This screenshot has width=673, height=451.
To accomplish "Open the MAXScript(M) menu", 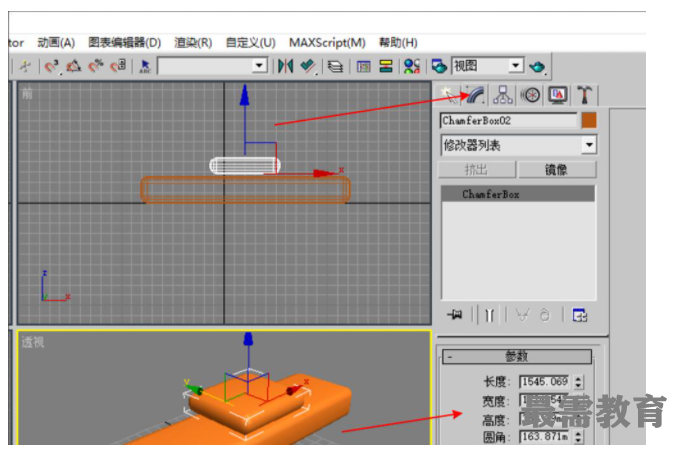I will tap(327, 42).
